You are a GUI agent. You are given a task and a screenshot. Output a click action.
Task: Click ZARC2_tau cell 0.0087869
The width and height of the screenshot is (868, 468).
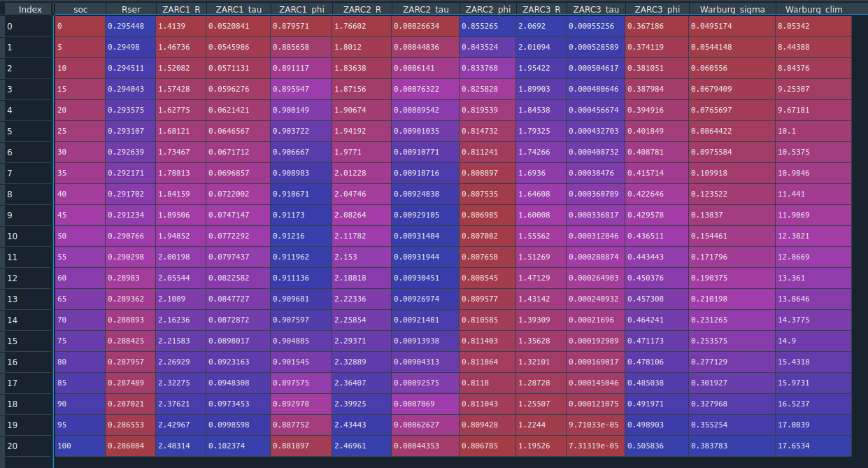coord(426,404)
